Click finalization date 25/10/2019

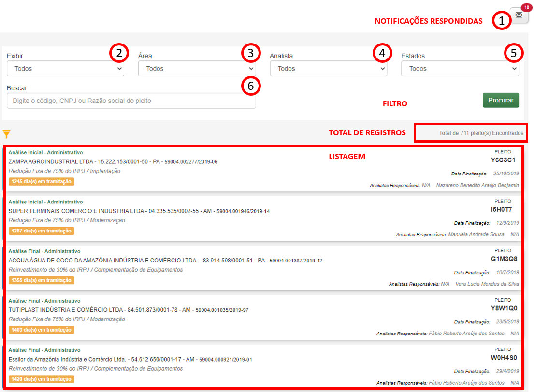click(x=506, y=174)
